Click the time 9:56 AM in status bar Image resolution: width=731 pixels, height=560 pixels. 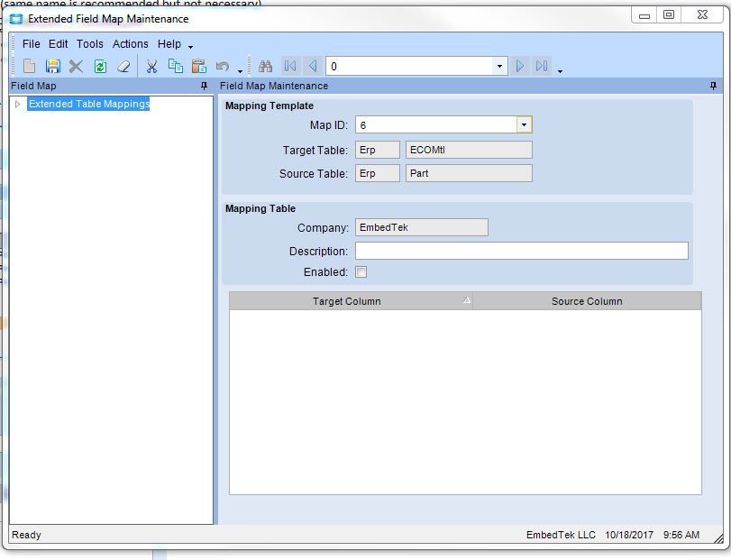click(681, 535)
